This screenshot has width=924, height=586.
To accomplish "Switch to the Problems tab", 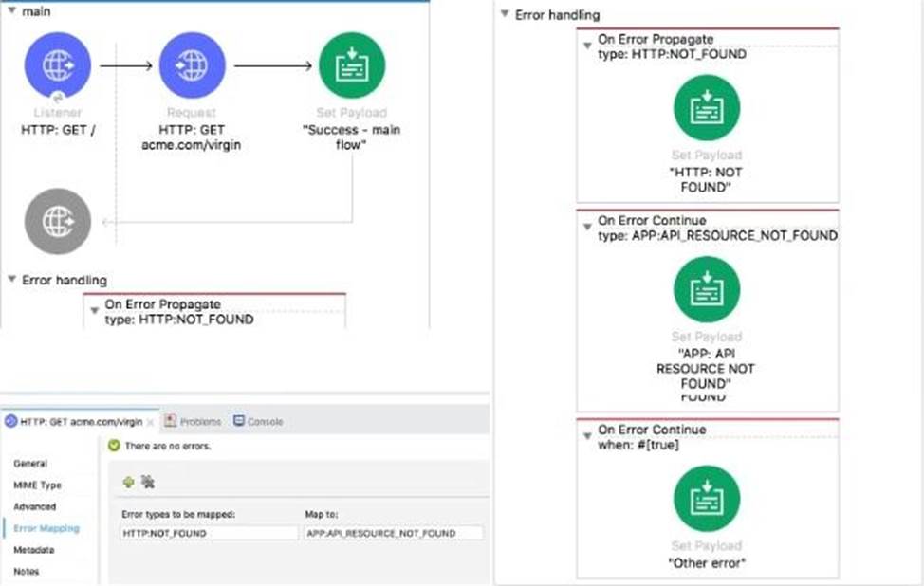I will pos(194,422).
